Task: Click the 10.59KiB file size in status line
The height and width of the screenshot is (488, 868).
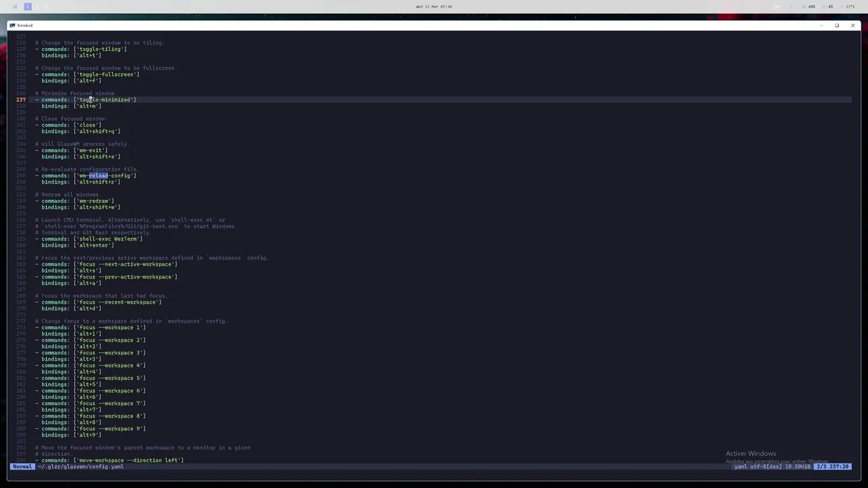Action: [798, 466]
